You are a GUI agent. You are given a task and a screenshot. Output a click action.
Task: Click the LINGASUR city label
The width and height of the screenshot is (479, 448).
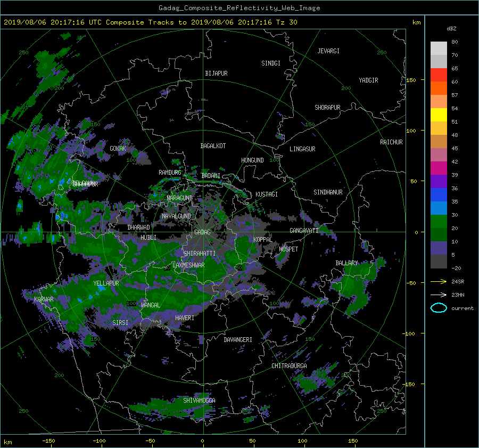[x=302, y=149]
